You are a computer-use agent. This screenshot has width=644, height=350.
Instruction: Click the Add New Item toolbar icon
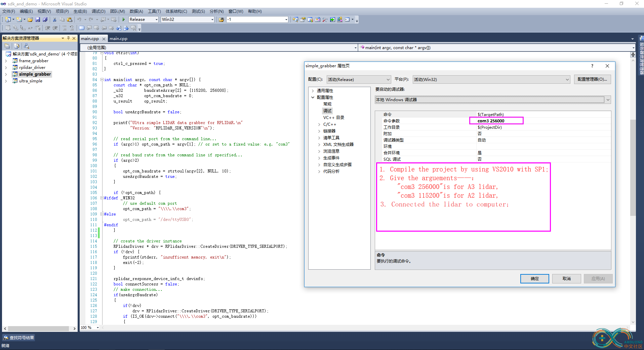[19, 20]
